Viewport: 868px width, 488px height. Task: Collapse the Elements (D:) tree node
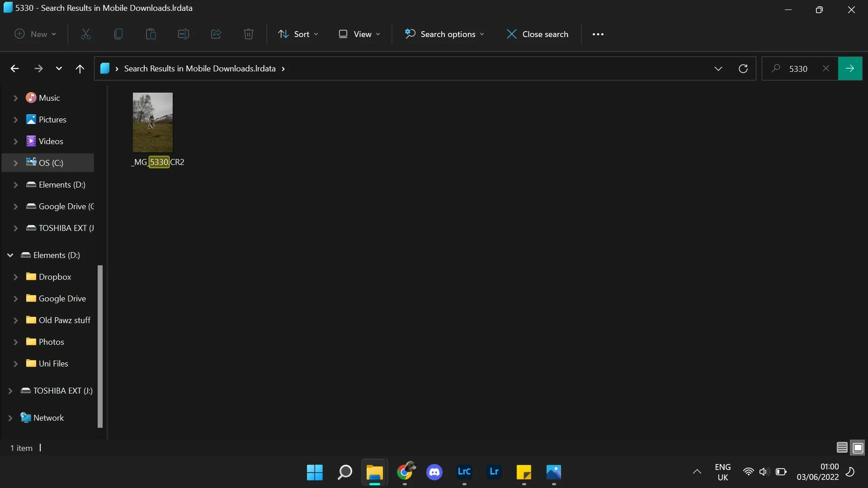(x=10, y=255)
